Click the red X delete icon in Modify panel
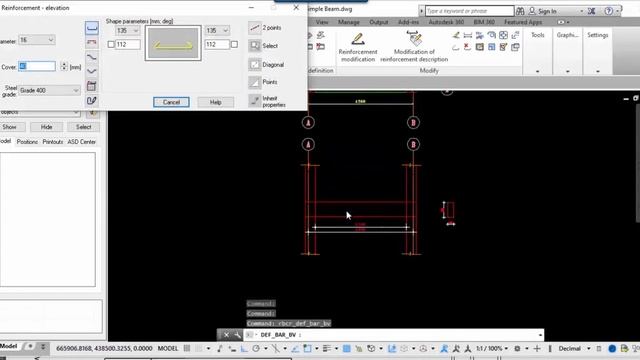The height and width of the screenshot is (360, 640). pyautogui.click(x=467, y=47)
